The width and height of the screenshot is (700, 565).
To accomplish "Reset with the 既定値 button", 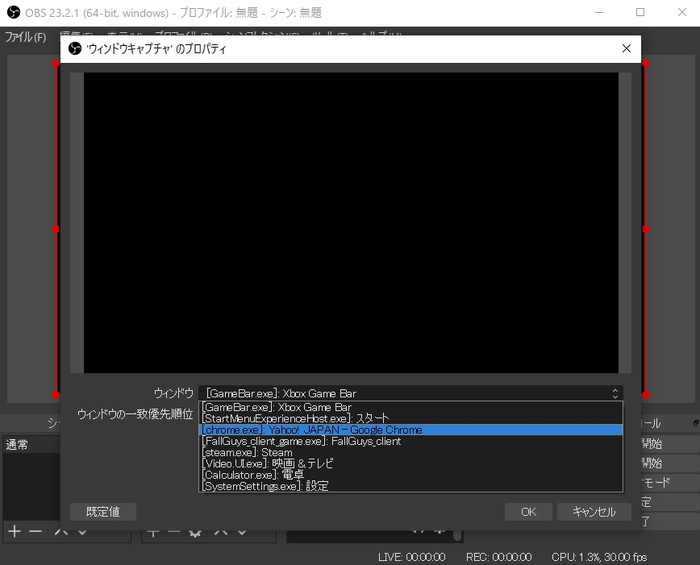I will click(103, 512).
